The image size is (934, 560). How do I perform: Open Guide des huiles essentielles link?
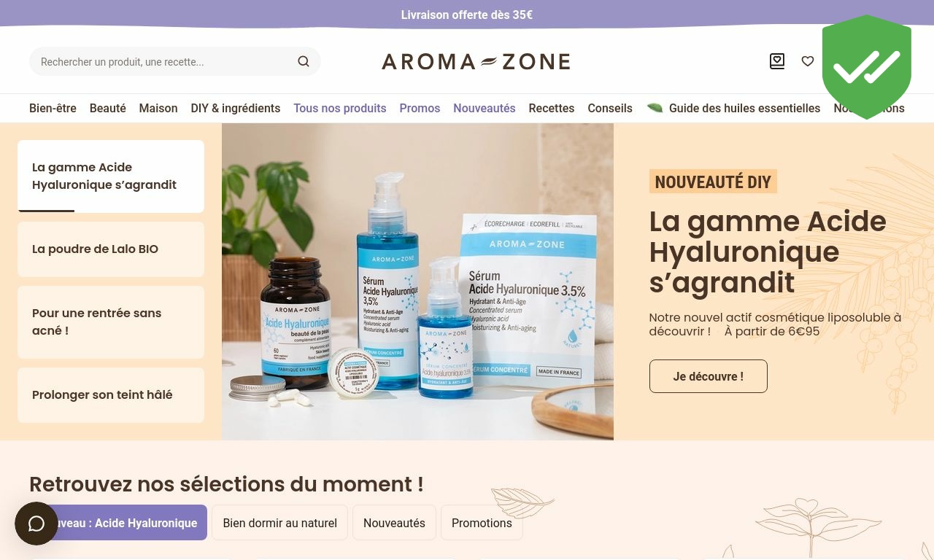click(744, 108)
